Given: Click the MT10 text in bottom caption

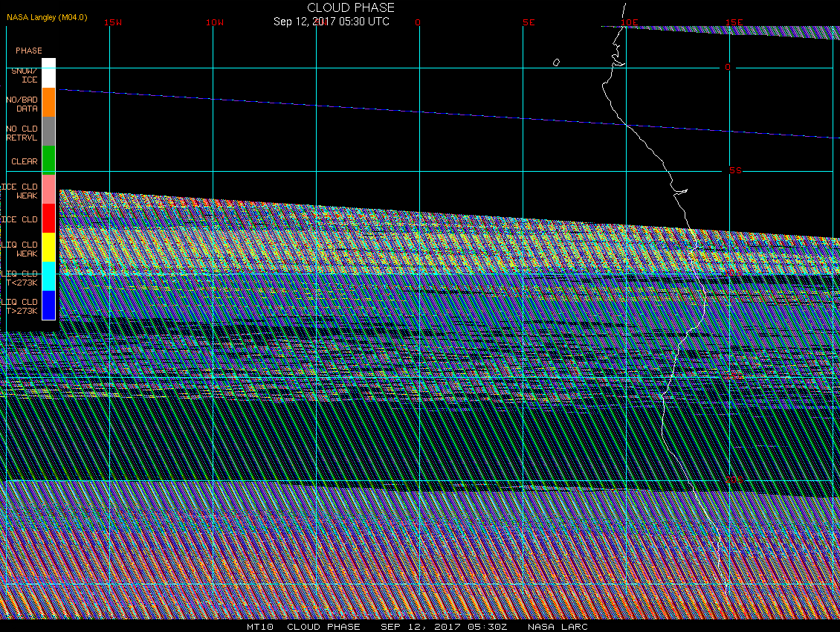Looking at the screenshot, I should pyautogui.click(x=260, y=627).
